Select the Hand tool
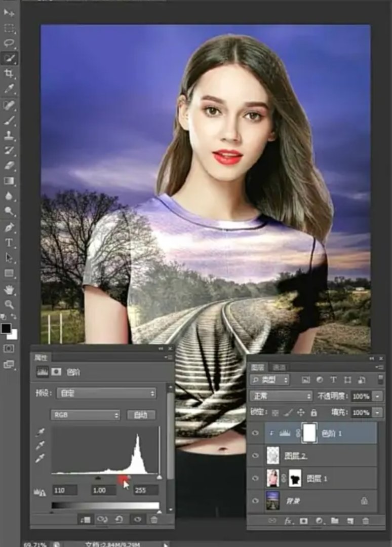Image resolution: width=392 pixels, height=547 pixels. (x=9, y=290)
